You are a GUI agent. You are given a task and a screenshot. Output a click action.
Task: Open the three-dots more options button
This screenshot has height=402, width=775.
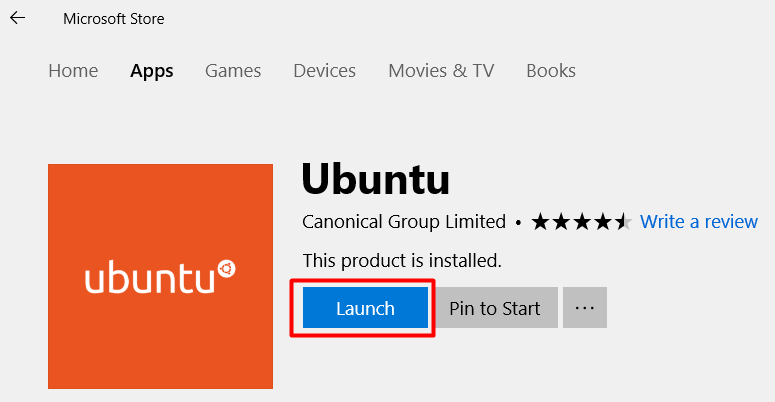[x=585, y=308]
